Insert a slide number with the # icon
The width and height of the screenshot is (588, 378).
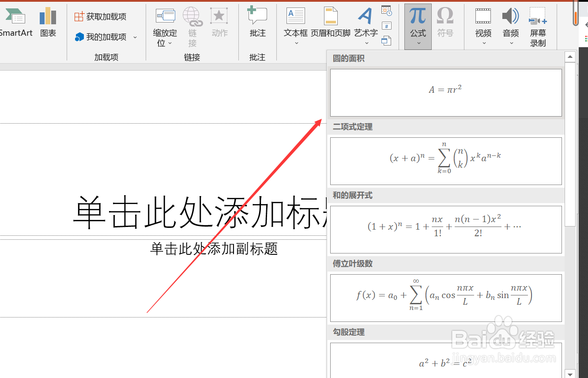[x=387, y=25]
